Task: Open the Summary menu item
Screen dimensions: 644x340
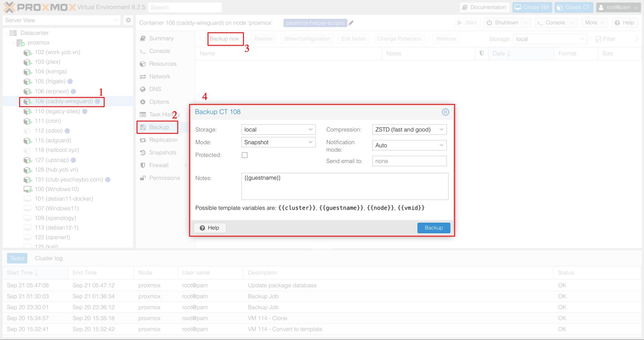Action: [x=161, y=38]
